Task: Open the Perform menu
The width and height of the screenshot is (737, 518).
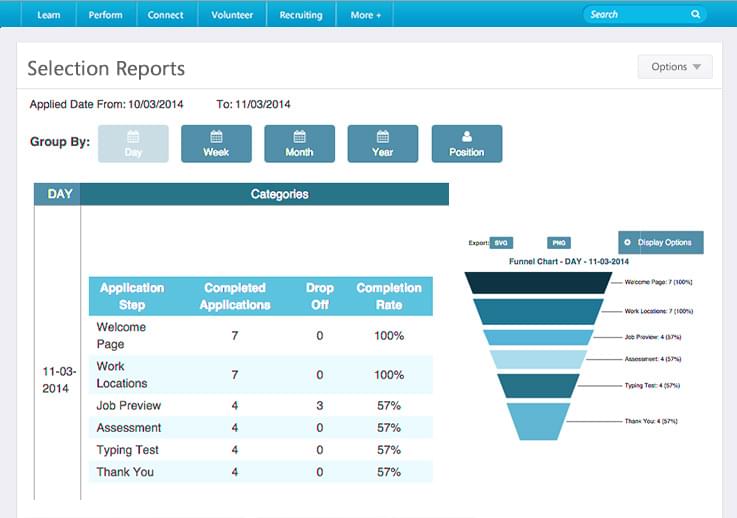Action: [x=105, y=15]
